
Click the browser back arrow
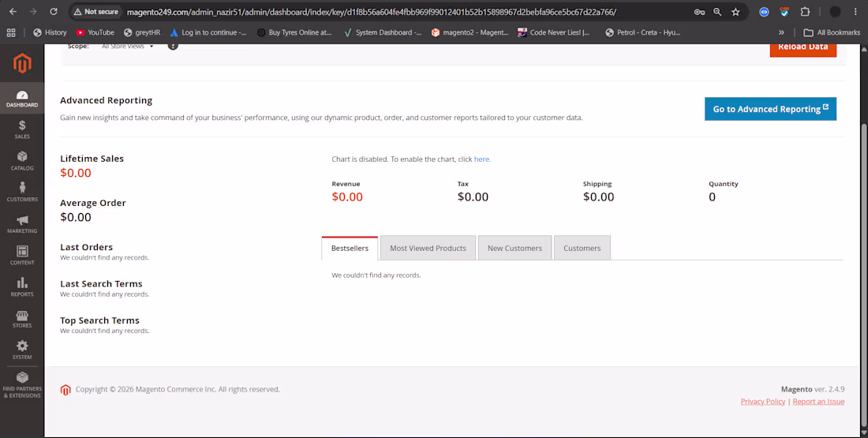13,12
